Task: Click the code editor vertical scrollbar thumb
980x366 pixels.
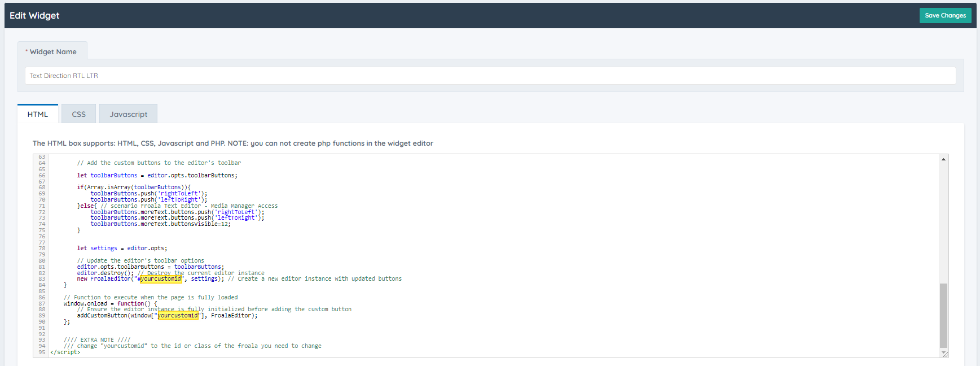Action: (943, 316)
